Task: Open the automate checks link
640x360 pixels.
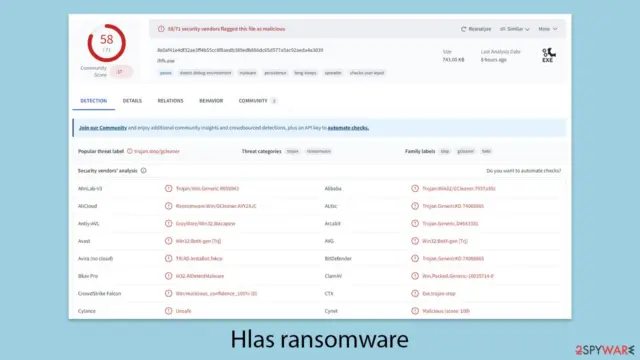Action: (x=348, y=128)
